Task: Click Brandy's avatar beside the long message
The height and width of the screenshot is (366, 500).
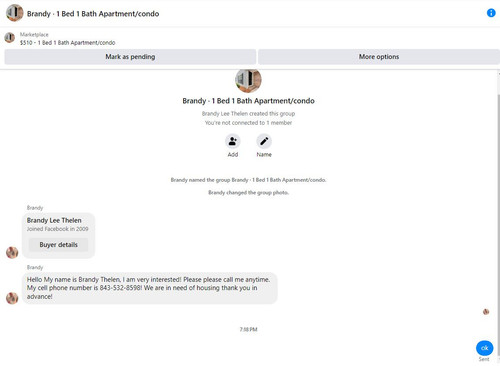Action: pyautogui.click(x=12, y=298)
